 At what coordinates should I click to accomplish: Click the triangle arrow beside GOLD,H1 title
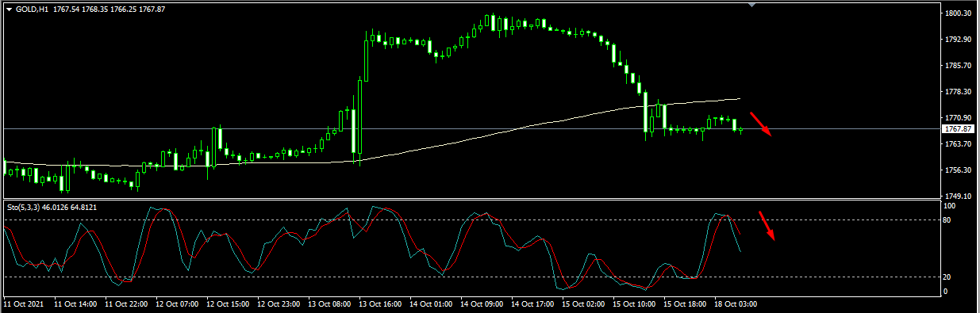[x=9, y=10]
